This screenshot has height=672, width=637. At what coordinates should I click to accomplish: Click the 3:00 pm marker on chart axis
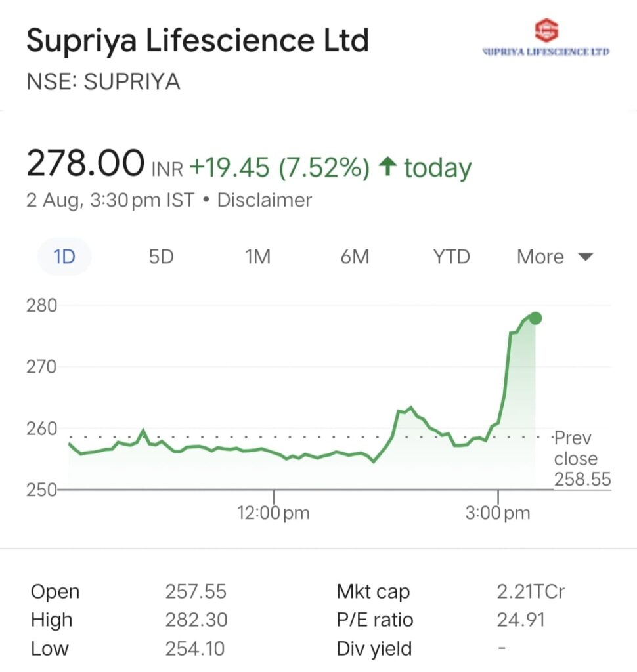[x=498, y=513]
